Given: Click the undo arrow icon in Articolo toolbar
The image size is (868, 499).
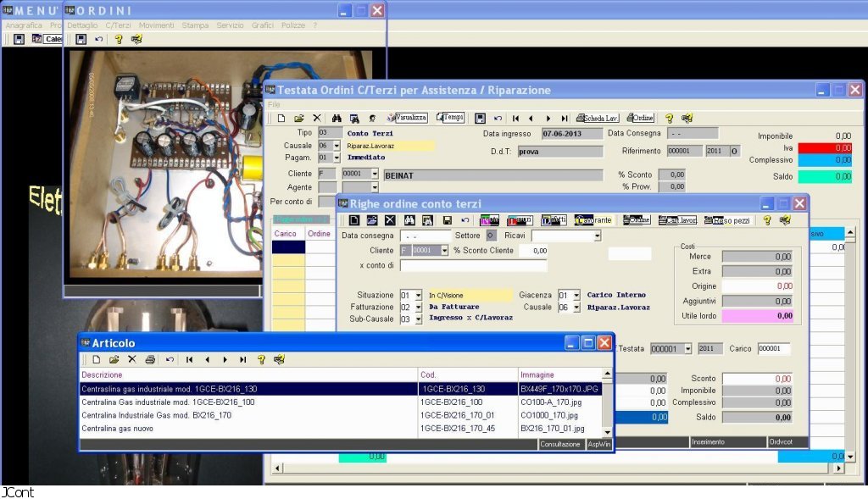Looking at the screenshot, I should click(x=170, y=359).
